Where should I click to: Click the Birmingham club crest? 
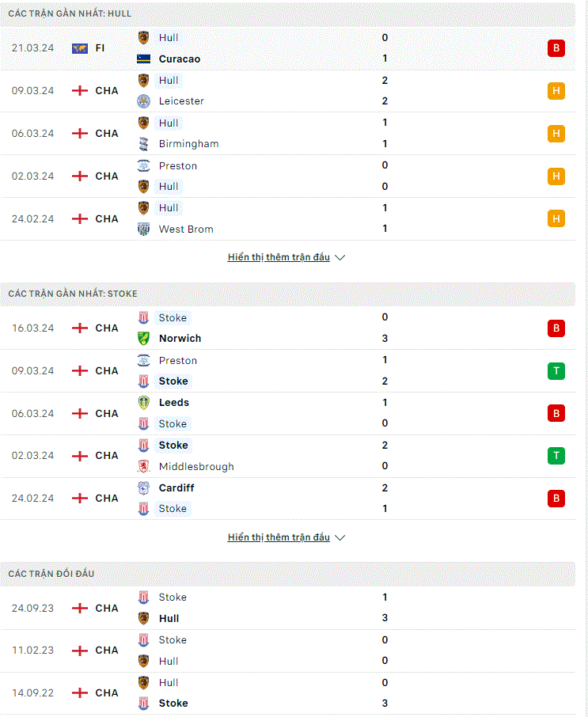[x=143, y=144]
